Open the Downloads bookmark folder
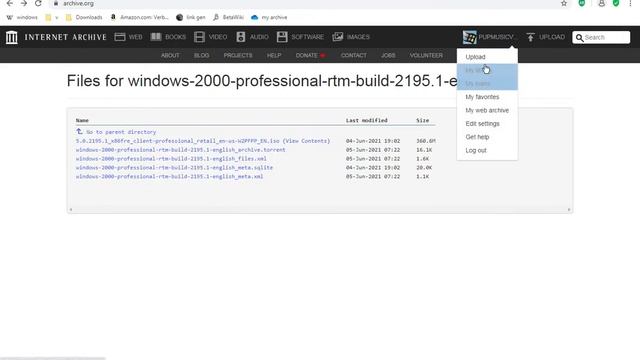The image size is (640, 360). (84, 17)
